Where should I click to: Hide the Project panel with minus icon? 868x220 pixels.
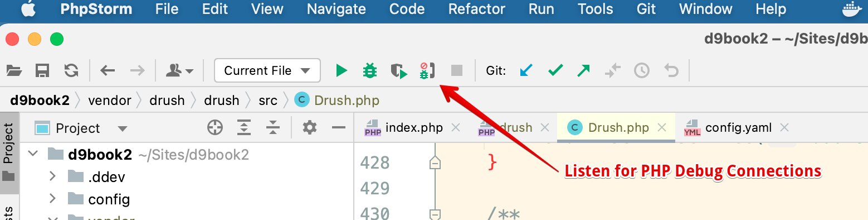pyautogui.click(x=339, y=128)
